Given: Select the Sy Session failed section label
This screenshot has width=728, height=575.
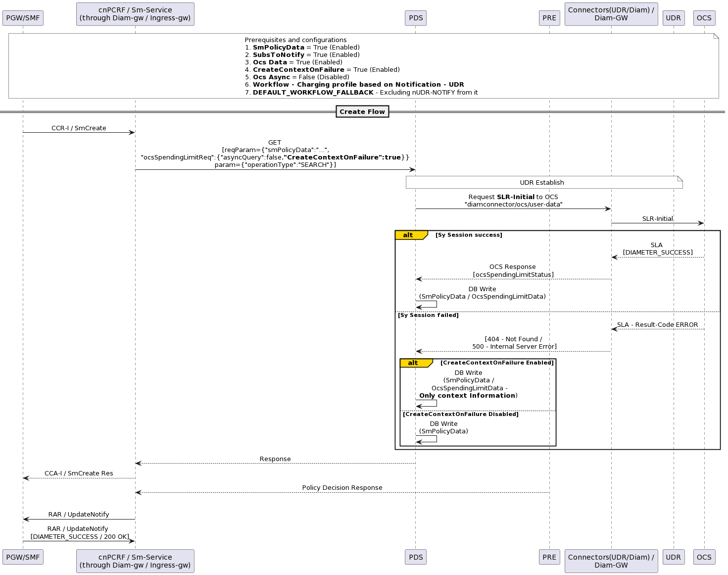Looking at the screenshot, I should (x=428, y=314).
